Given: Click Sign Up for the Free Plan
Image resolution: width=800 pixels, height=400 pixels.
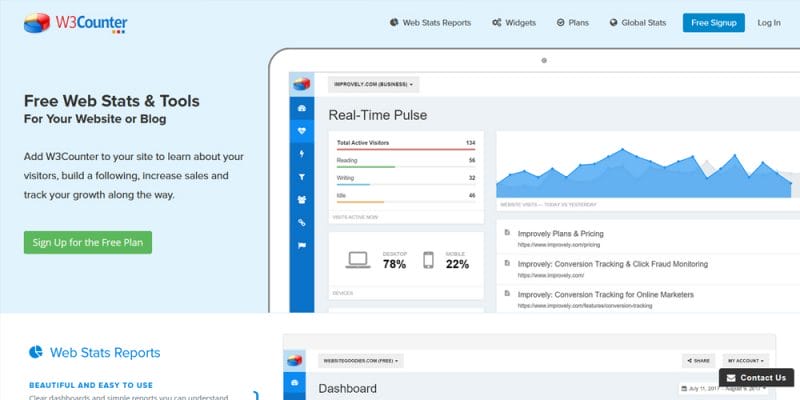Looking at the screenshot, I should click(88, 242).
